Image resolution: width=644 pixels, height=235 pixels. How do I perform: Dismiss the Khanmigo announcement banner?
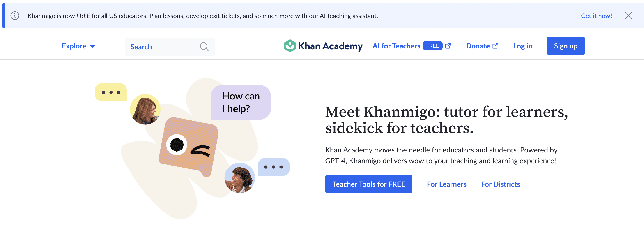tap(628, 16)
